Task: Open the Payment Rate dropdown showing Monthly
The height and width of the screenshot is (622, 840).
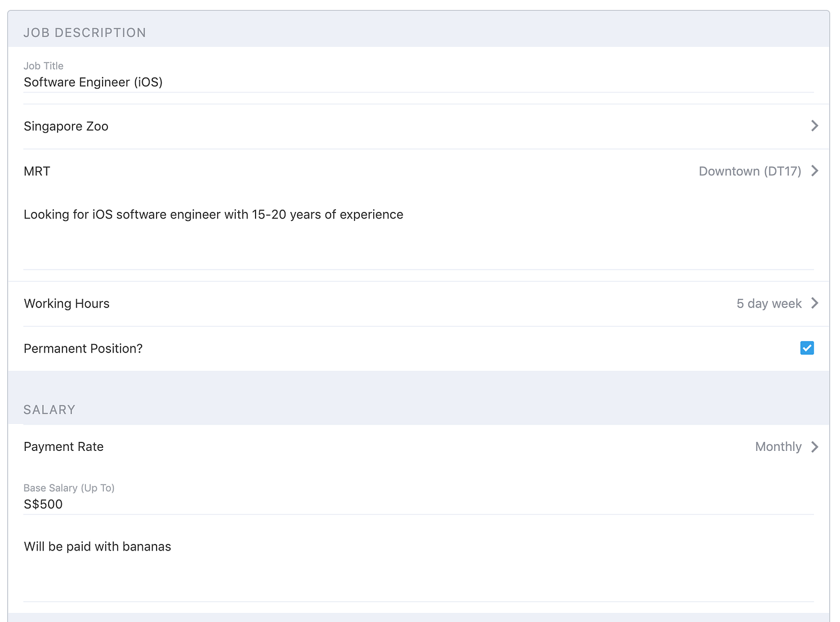Action: [x=420, y=447]
